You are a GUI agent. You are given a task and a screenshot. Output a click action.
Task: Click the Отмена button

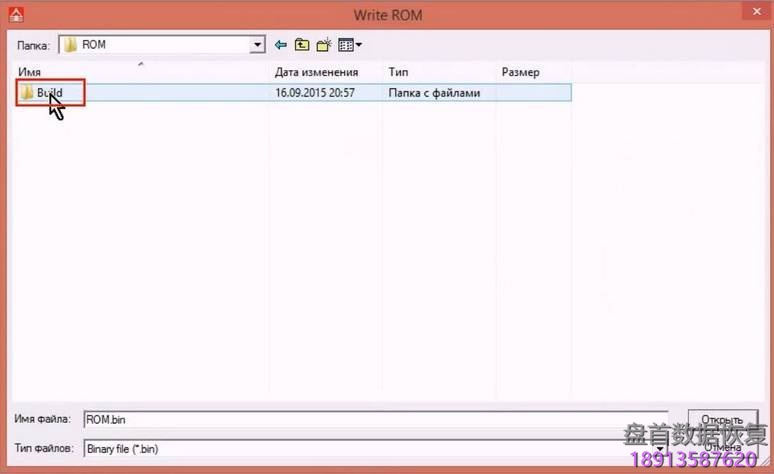coord(723,447)
